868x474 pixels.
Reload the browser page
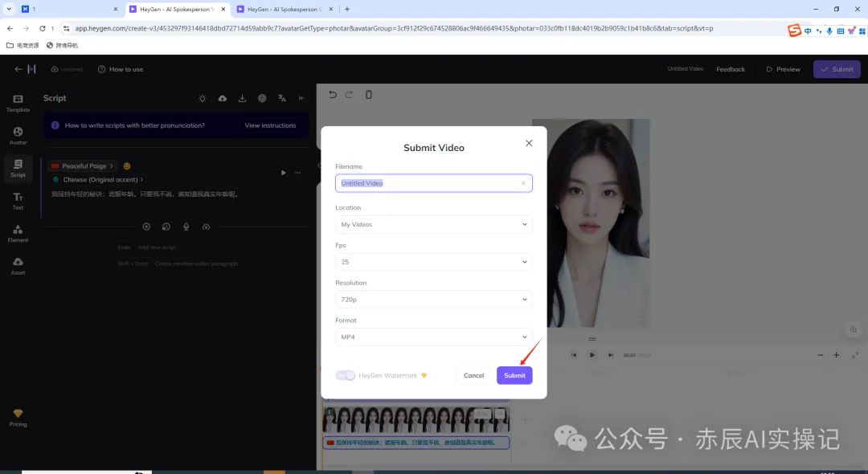pyautogui.click(x=42, y=28)
